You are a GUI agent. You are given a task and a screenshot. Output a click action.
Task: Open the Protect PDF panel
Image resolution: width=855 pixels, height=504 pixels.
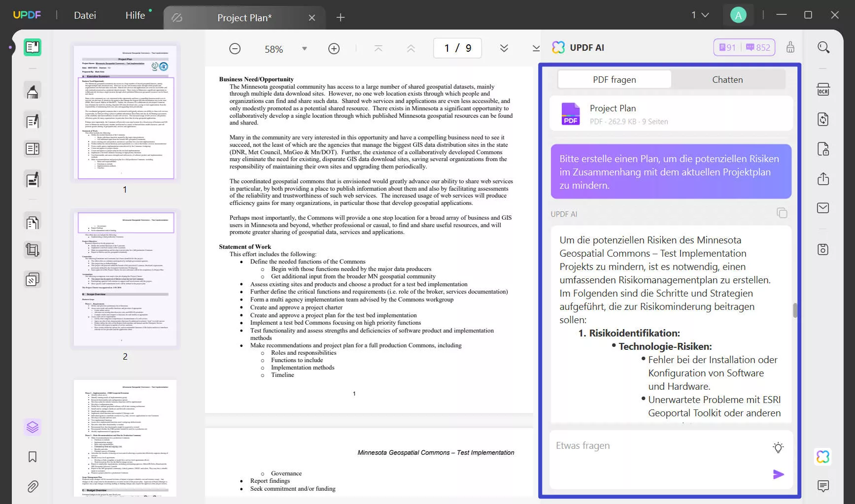pyautogui.click(x=823, y=149)
